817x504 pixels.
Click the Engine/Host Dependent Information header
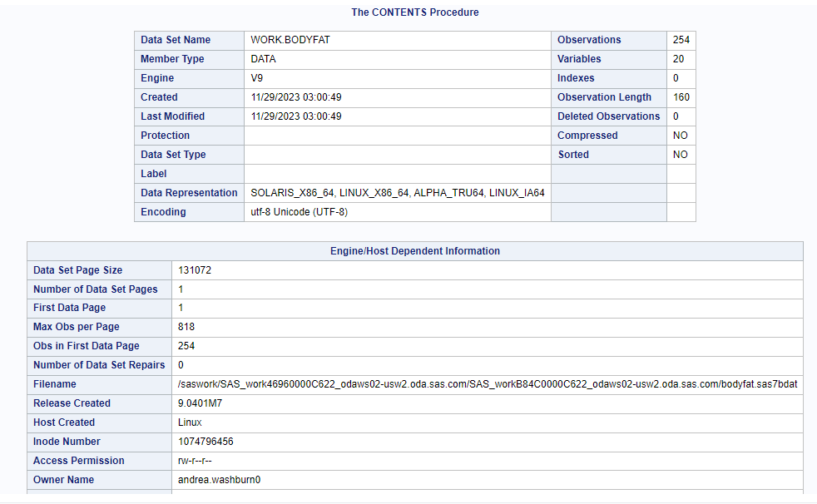(414, 250)
